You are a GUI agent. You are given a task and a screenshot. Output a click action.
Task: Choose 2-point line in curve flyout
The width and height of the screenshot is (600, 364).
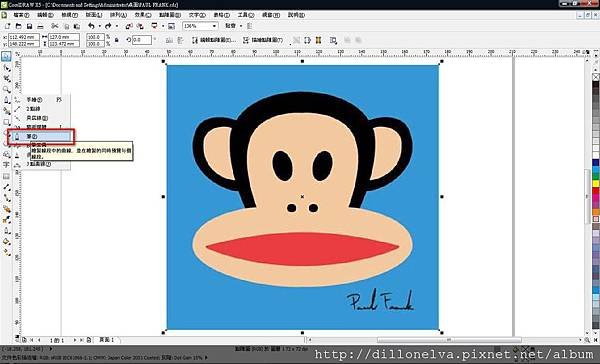click(x=42, y=109)
